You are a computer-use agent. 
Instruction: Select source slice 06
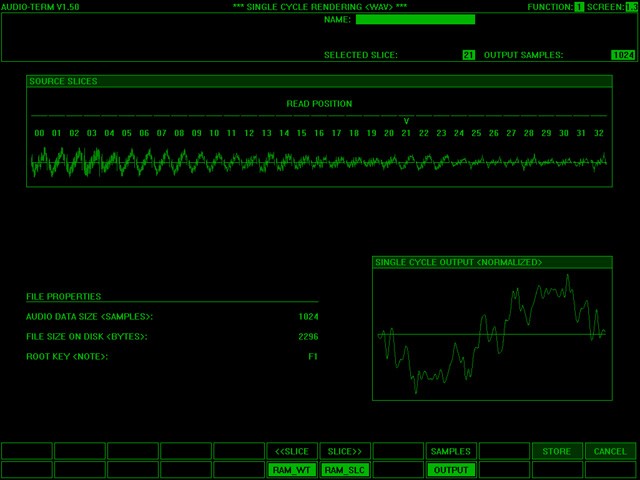pyautogui.click(x=144, y=133)
